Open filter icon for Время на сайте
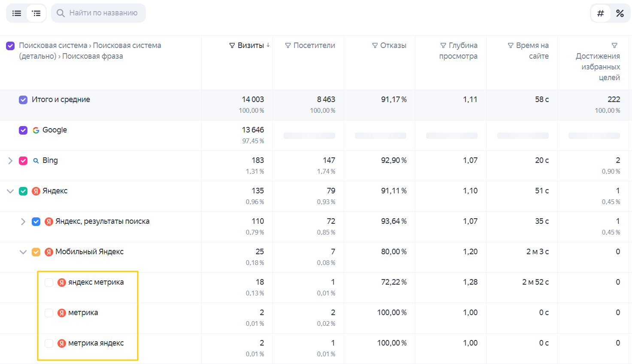This screenshot has height=364, width=632. click(x=511, y=45)
